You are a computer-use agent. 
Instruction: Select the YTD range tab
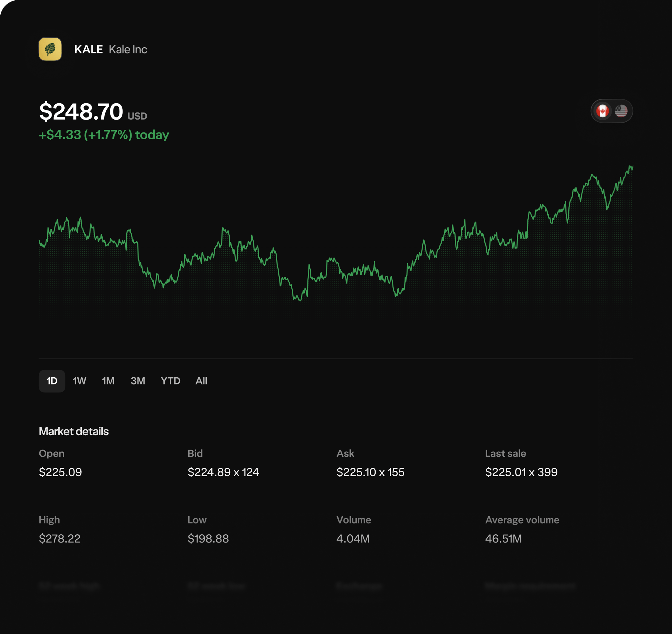coord(170,381)
